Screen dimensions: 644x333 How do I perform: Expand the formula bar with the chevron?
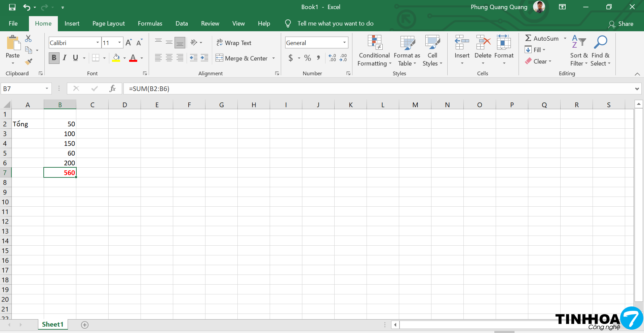[637, 89]
